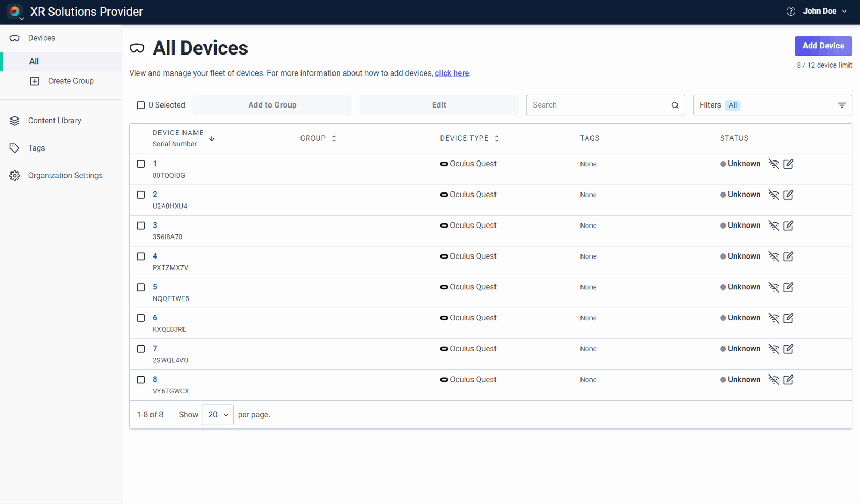Edit device 3 via pencil icon
Screen dimensions: 860x504
tap(788, 226)
